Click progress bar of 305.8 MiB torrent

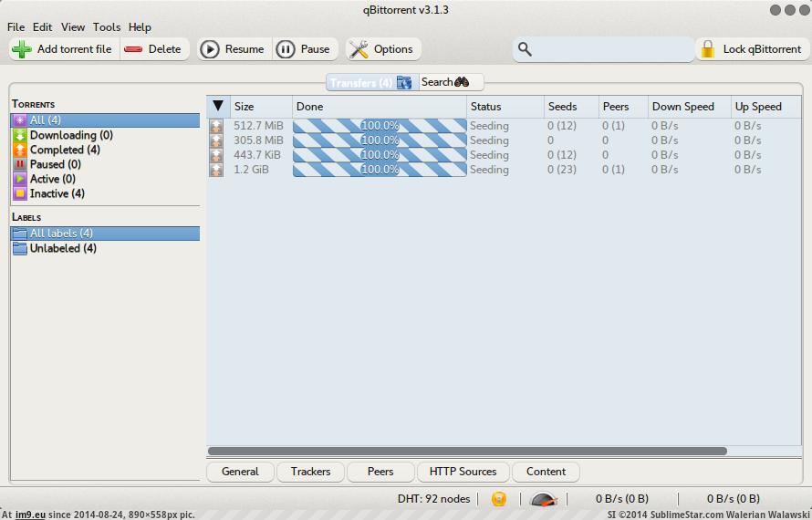380,140
